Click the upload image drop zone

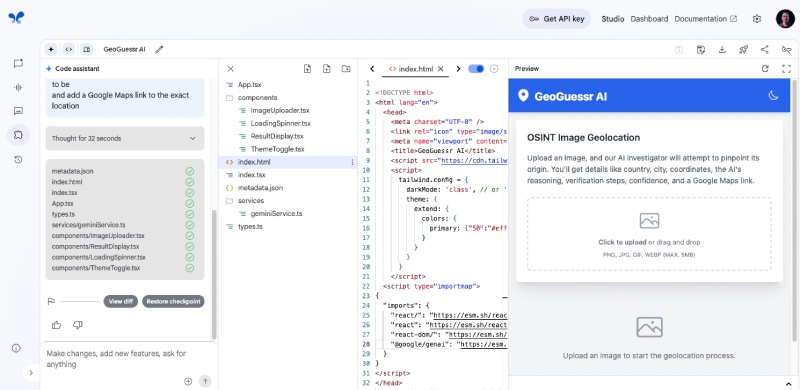(x=649, y=234)
